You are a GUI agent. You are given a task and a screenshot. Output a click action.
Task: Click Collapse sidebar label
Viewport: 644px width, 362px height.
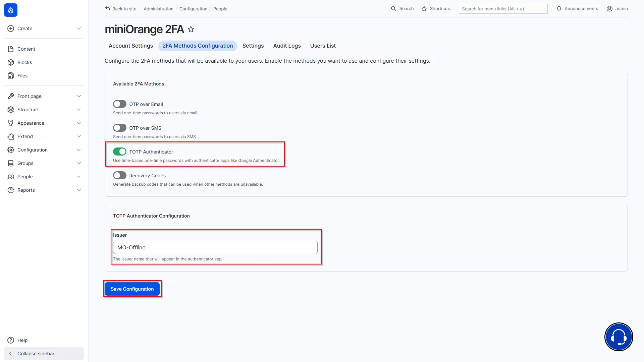click(36, 354)
